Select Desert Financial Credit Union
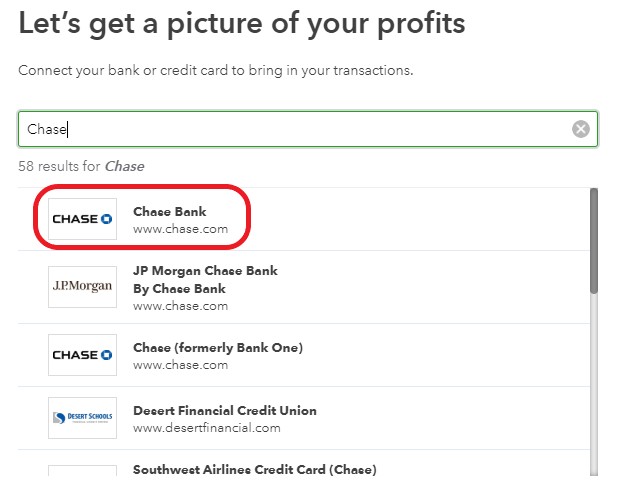Viewport: 617px width, 492px height. pyautogui.click(x=303, y=418)
